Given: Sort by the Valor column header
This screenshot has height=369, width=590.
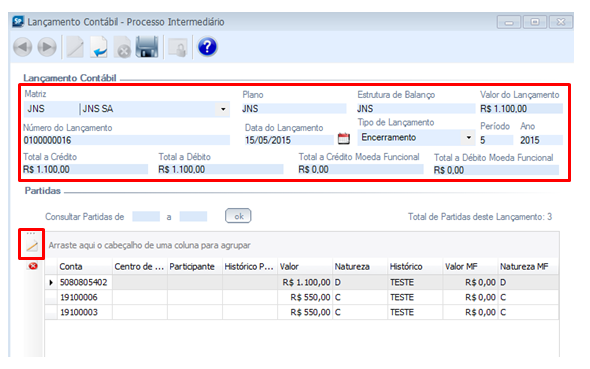Looking at the screenshot, I should pos(305,266).
